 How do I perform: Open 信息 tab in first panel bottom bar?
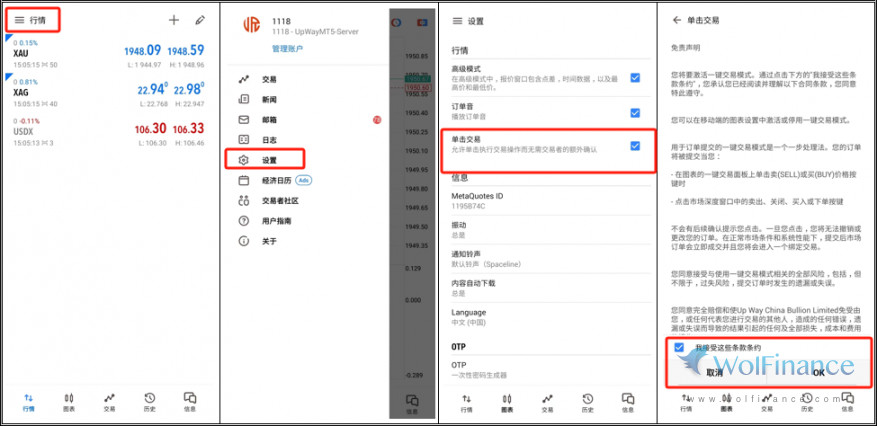click(x=190, y=401)
